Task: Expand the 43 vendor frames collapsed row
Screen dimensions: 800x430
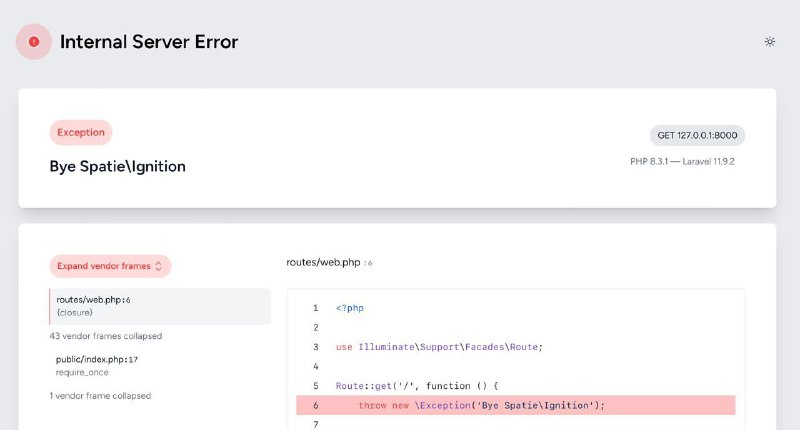Action: tap(106, 336)
